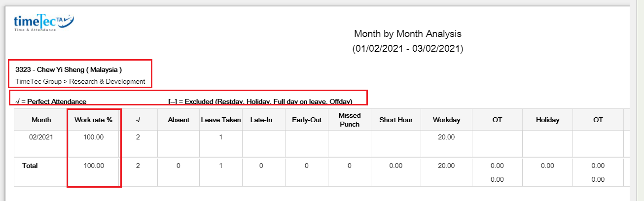Click the Early-Out column header
Screen dimensions: 644x201
306,120
